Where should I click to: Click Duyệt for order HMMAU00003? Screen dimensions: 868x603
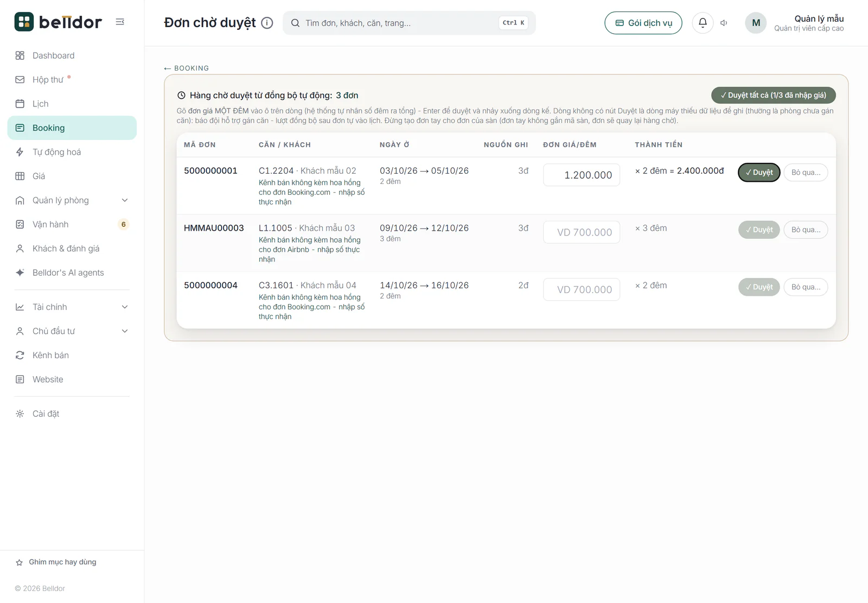(759, 230)
